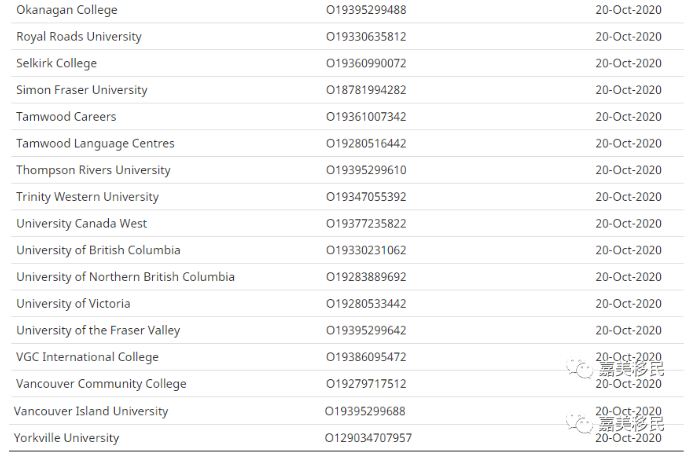Open University of the Fraser Valley
Screen dimensions: 691x459
coord(98,330)
